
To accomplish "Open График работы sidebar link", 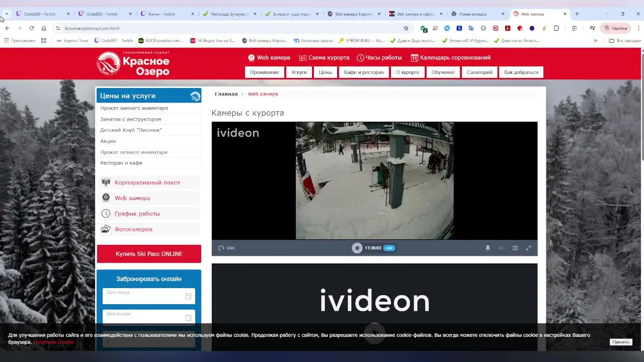I will pos(137,214).
